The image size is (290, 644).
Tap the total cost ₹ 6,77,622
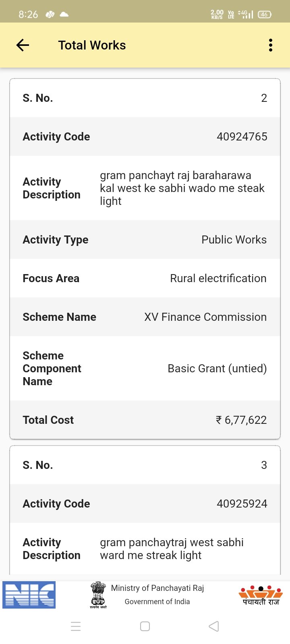241,420
